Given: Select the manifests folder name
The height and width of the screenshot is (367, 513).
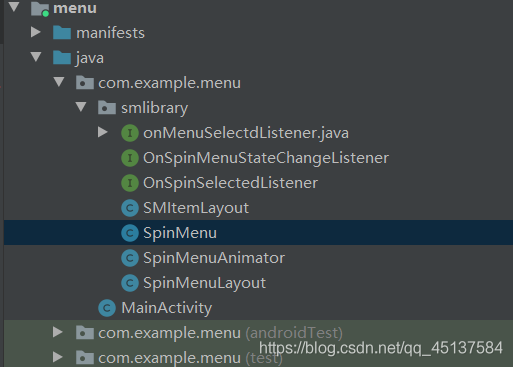Looking at the screenshot, I should [110, 33].
